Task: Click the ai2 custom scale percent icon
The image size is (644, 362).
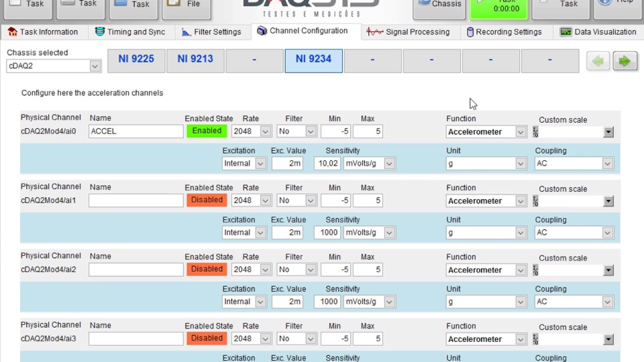Action: click(535, 270)
